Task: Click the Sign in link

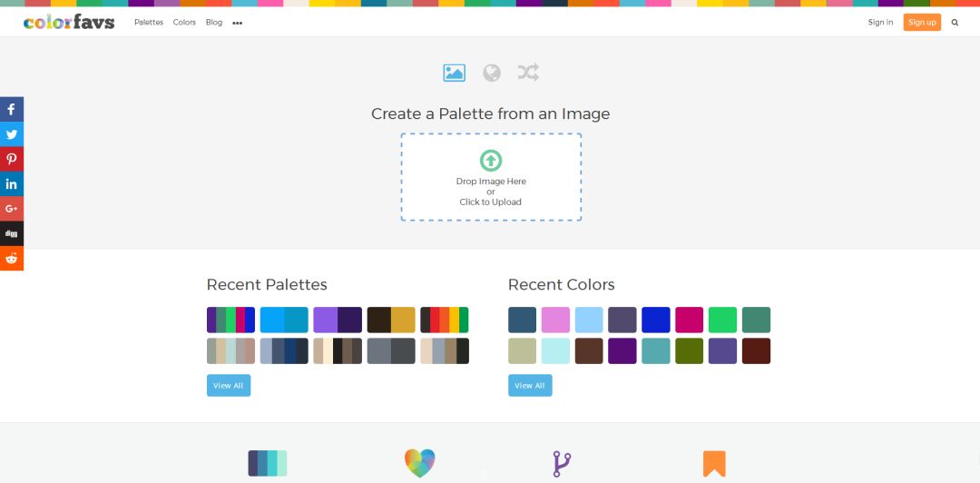Action: coord(880,23)
